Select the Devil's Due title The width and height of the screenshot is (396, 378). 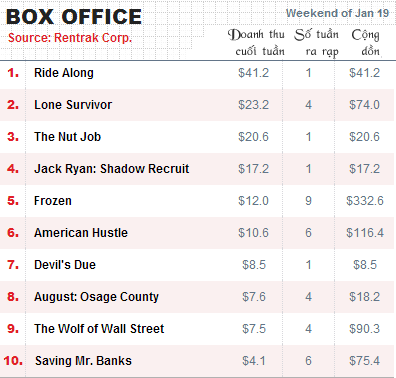click(65, 265)
